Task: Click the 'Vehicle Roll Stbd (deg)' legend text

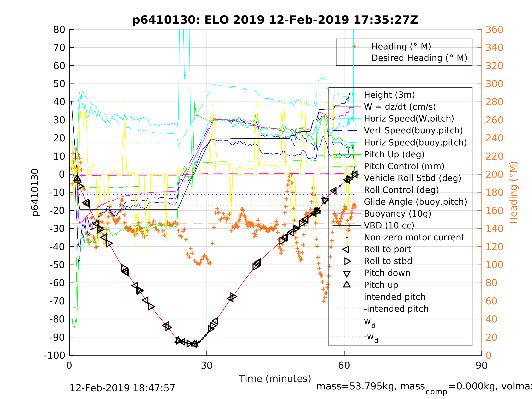Action: coord(413,178)
